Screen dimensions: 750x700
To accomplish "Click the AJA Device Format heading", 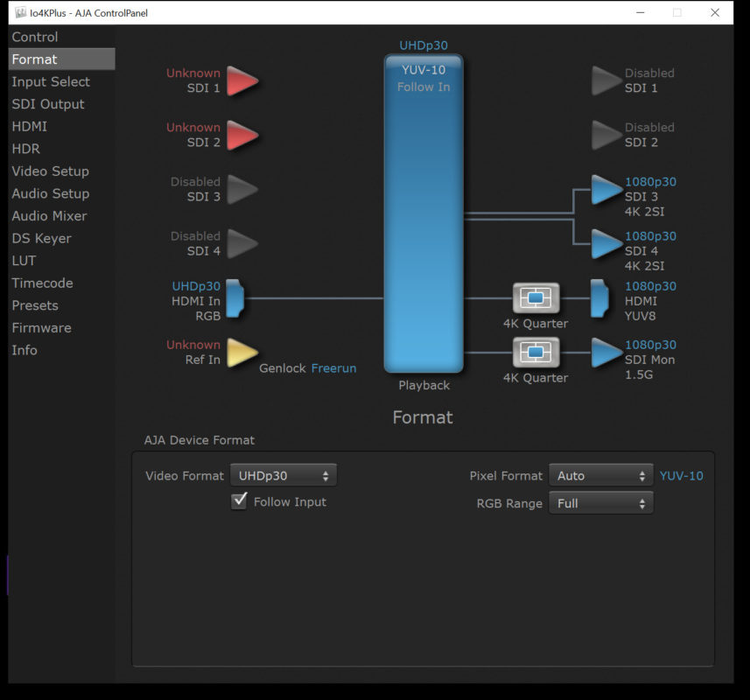I will coord(200,440).
